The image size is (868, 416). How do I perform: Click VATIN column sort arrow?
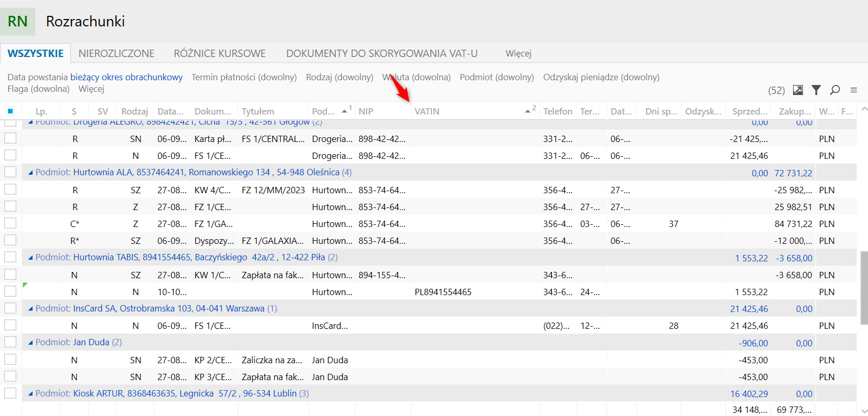[527, 111]
